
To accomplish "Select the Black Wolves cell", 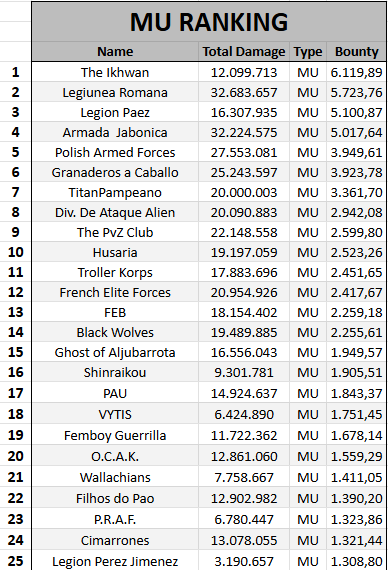I will [115, 332].
